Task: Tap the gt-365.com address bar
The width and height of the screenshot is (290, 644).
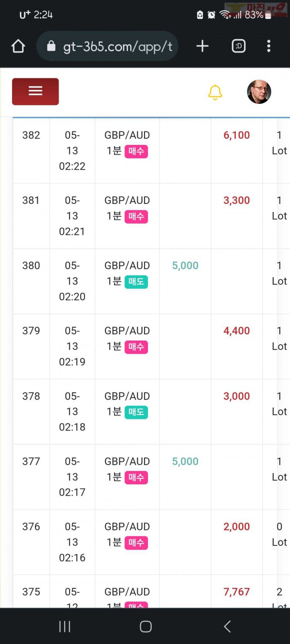Action: 107,46
